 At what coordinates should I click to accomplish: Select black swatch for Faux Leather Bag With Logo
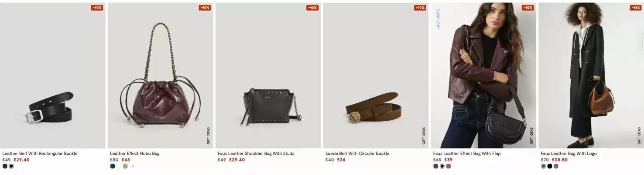coord(550,166)
